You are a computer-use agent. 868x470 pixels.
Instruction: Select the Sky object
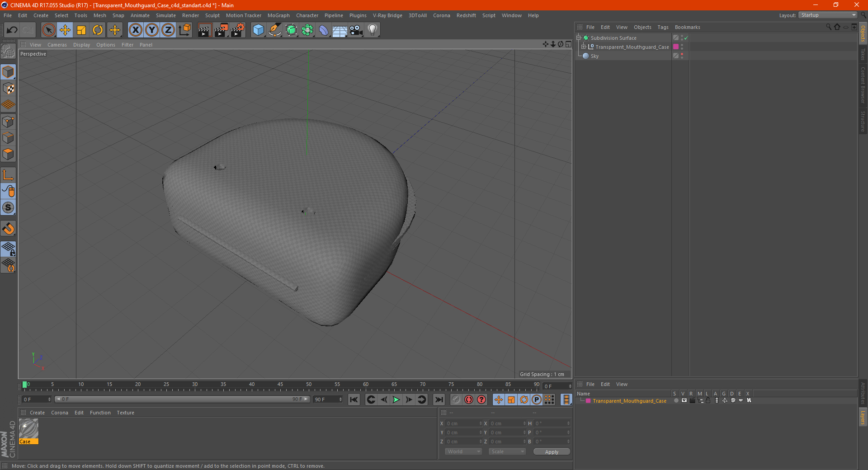(x=594, y=56)
